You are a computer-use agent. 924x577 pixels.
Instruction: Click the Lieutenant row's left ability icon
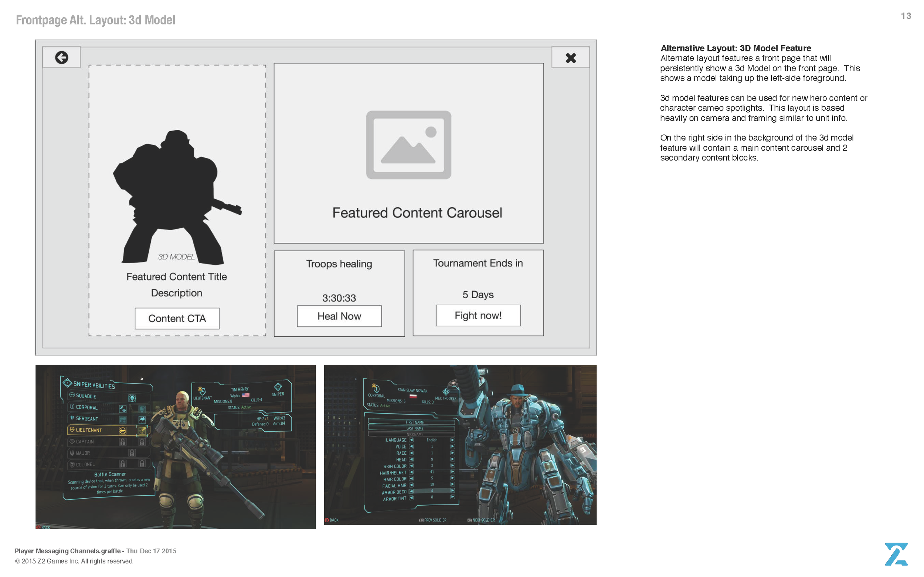point(122,431)
